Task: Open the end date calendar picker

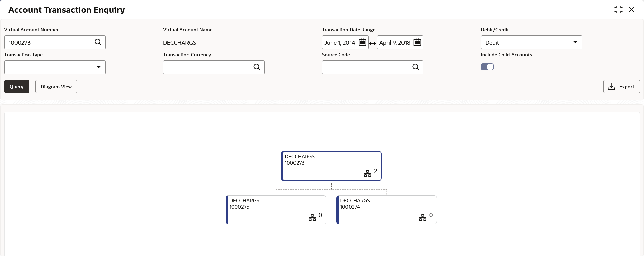Action: click(417, 42)
